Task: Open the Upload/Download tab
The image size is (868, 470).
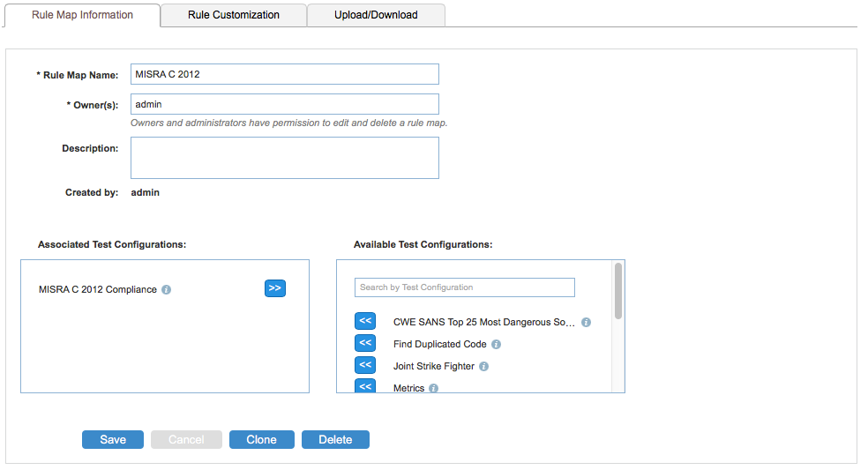Action: [x=376, y=15]
